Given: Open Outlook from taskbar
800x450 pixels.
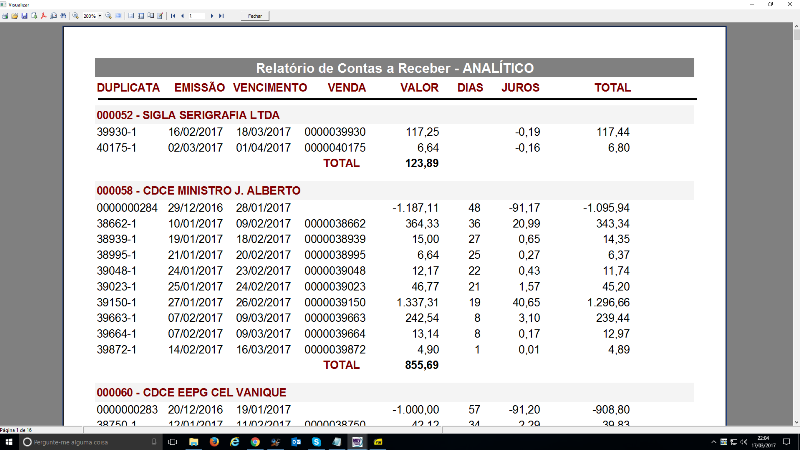Looking at the screenshot, I should pyautogui.click(x=296, y=442).
